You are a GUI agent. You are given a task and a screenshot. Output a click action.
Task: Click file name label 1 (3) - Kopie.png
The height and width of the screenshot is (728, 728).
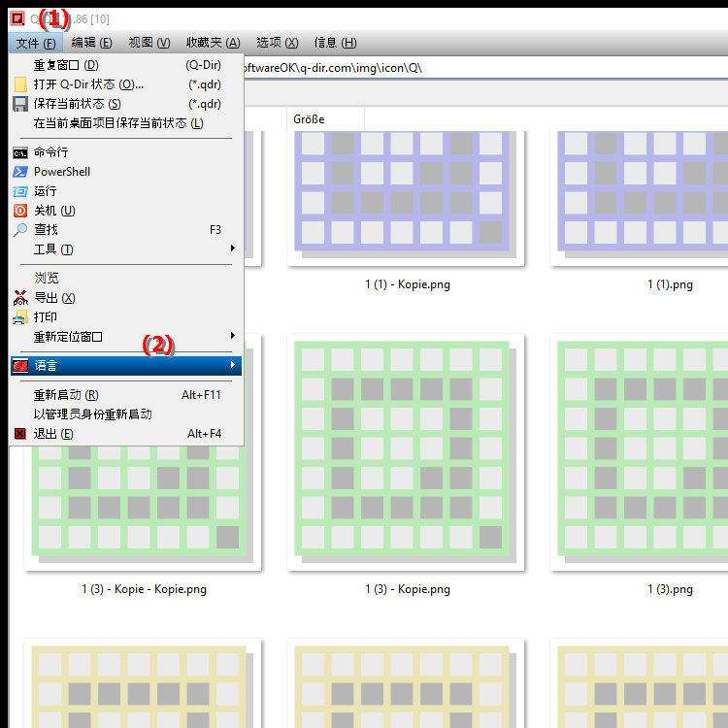[408, 589]
